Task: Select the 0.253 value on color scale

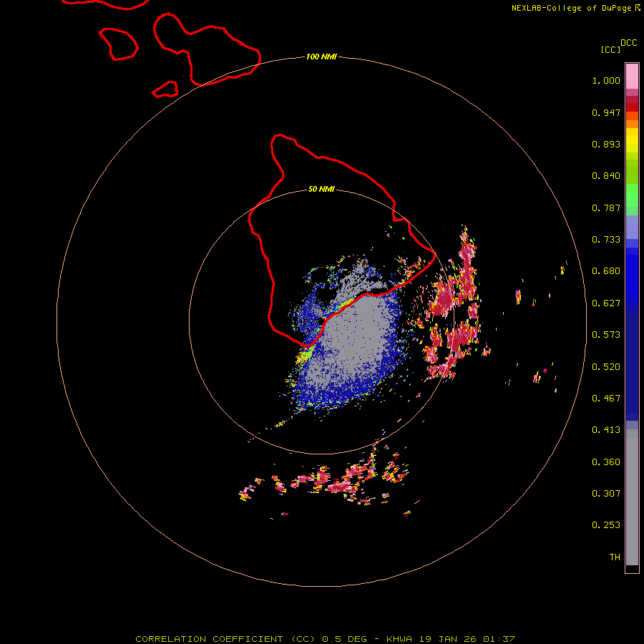Action: click(x=606, y=525)
